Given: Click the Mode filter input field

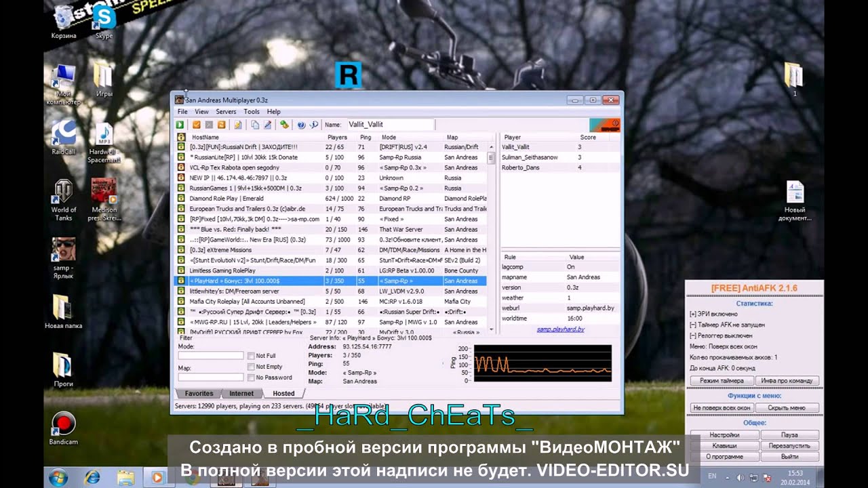Looking at the screenshot, I should click(211, 355).
